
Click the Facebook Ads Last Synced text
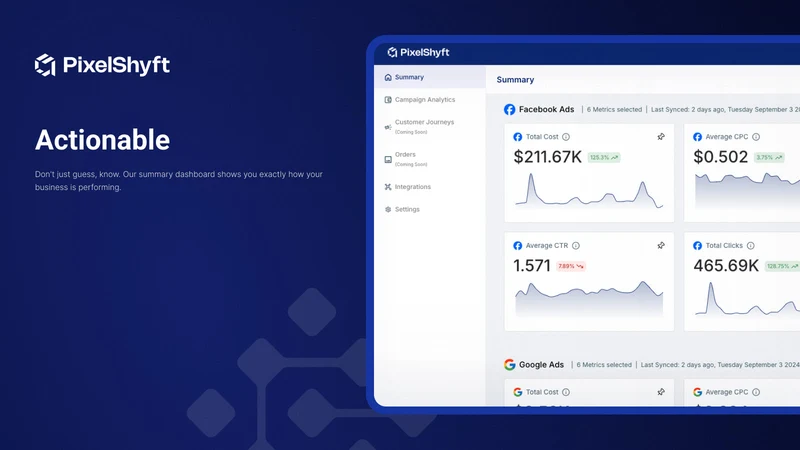click(725, 109)
